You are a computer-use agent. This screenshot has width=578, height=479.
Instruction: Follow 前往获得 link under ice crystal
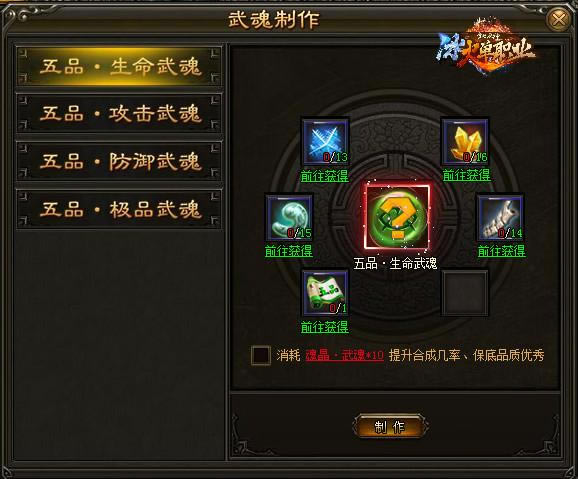point(325,176)
